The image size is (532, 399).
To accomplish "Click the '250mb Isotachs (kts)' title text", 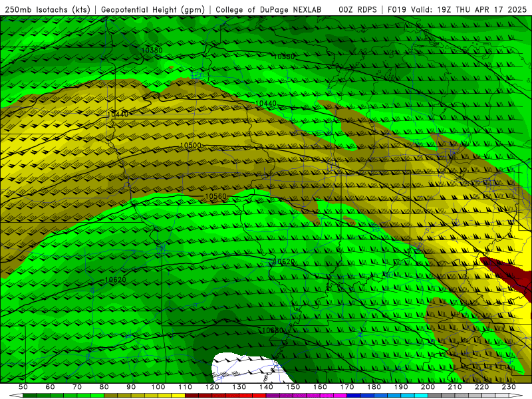I will coord(48,10).
